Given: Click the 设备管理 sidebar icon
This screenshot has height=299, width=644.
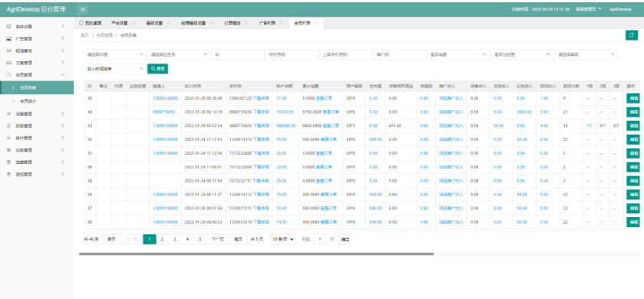Looking at the screenshot, I should click(8, 113).
